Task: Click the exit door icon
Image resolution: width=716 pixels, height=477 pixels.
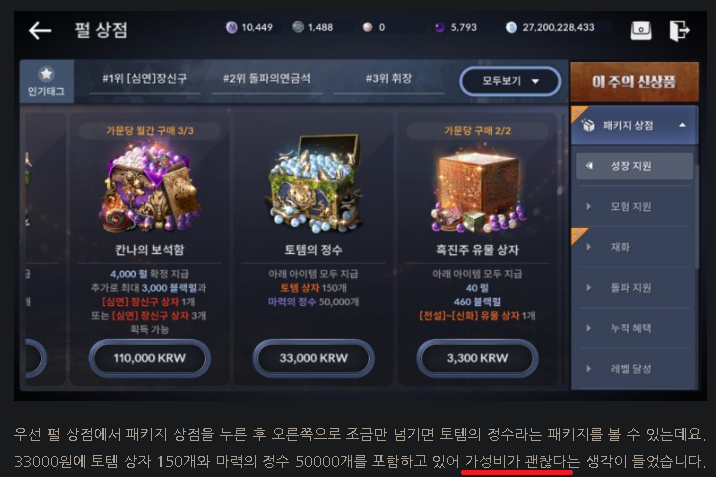Action: click(x=679, y=31)
